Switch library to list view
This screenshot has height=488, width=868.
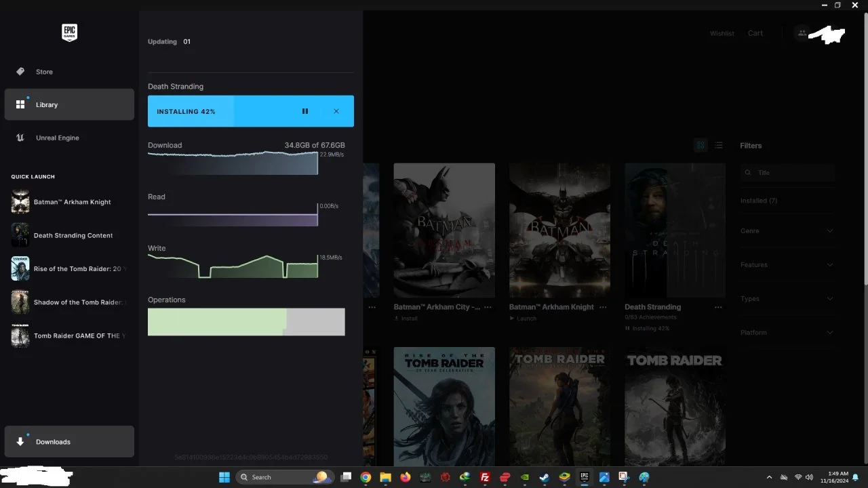pos(719,145)
